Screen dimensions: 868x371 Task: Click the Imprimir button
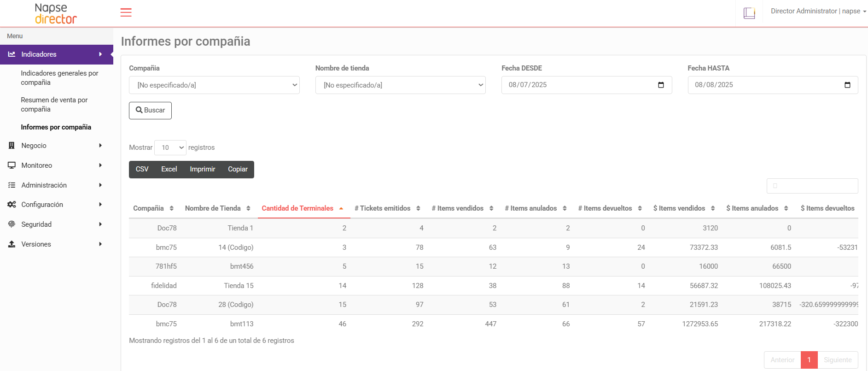[203, 169]
